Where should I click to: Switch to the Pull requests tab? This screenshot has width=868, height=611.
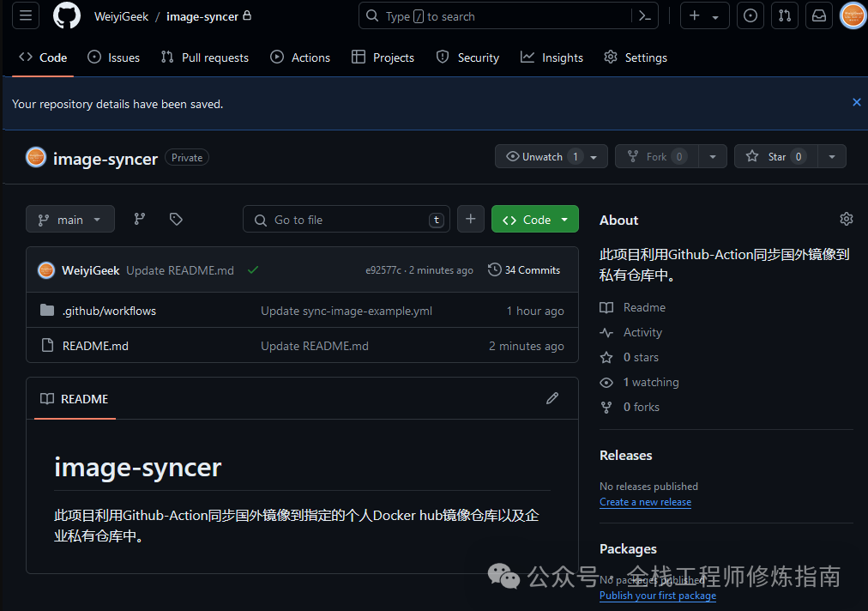click(x=205, y=57)
